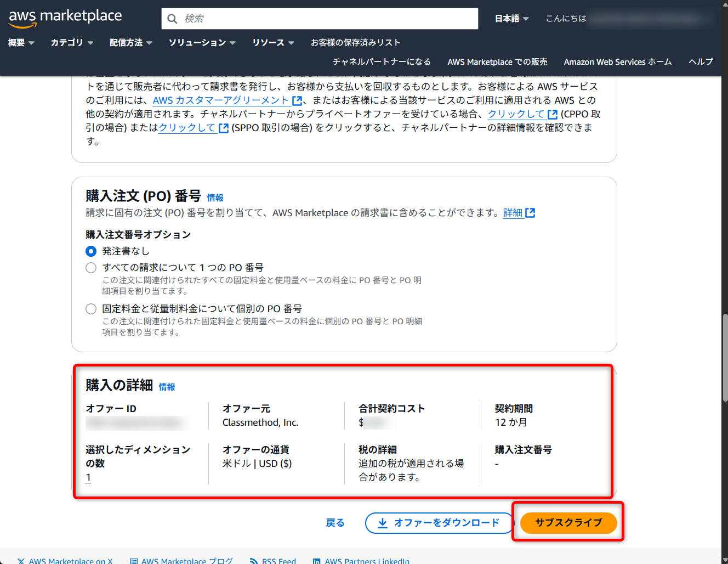728x564 pixels.
Task: Click the サブスクライブ button
Action: point(568,523)
